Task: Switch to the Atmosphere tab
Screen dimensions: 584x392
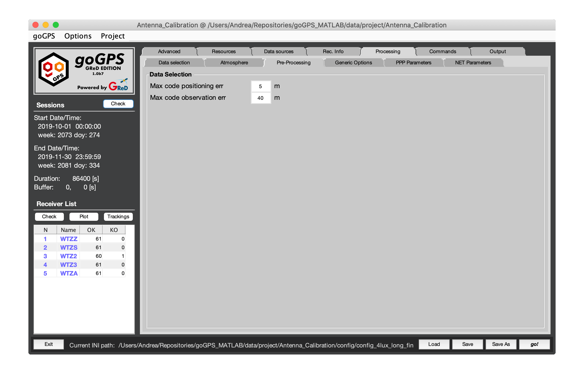Action: tap(235, 63)
